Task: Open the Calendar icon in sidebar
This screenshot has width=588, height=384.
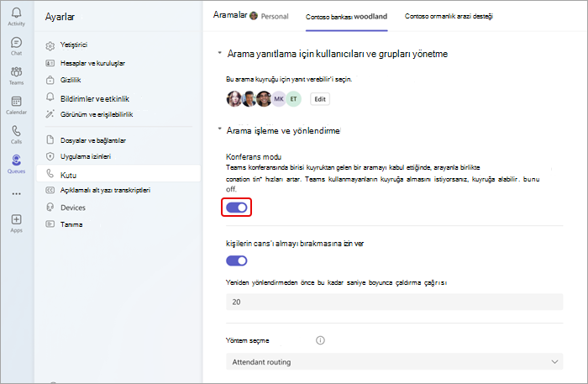Action: [16, 101]
